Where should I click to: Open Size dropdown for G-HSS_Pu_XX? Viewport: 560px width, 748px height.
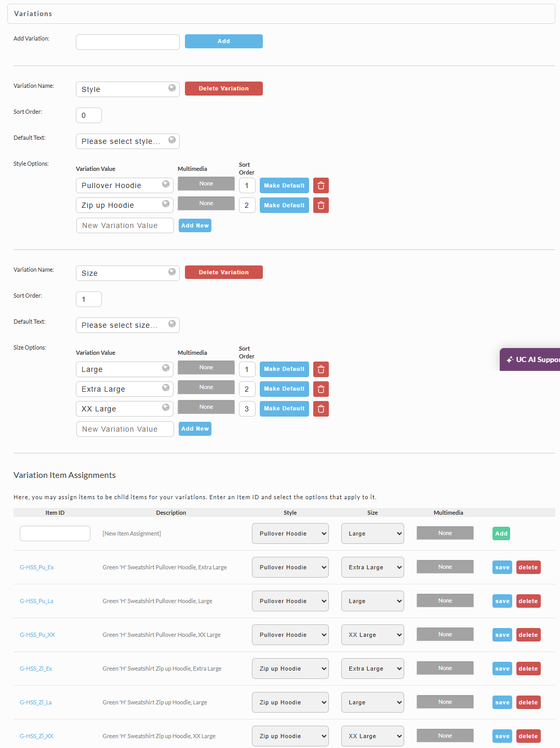click(372, 635)
